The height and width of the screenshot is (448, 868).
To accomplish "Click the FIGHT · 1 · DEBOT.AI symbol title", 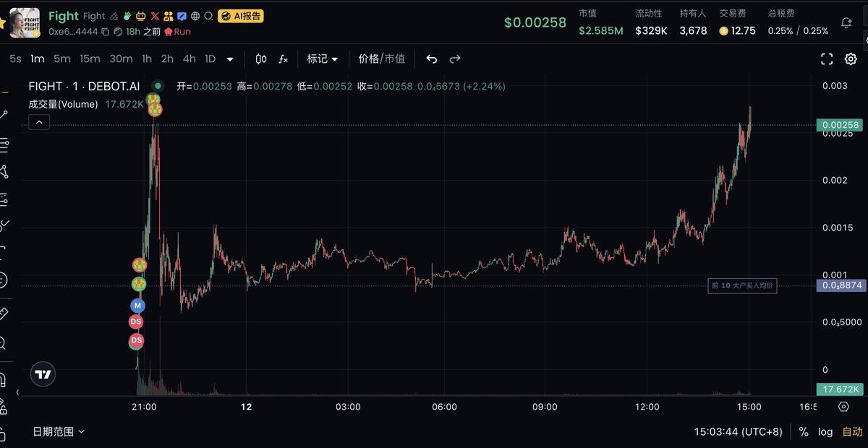I will (x=84, y=86).
